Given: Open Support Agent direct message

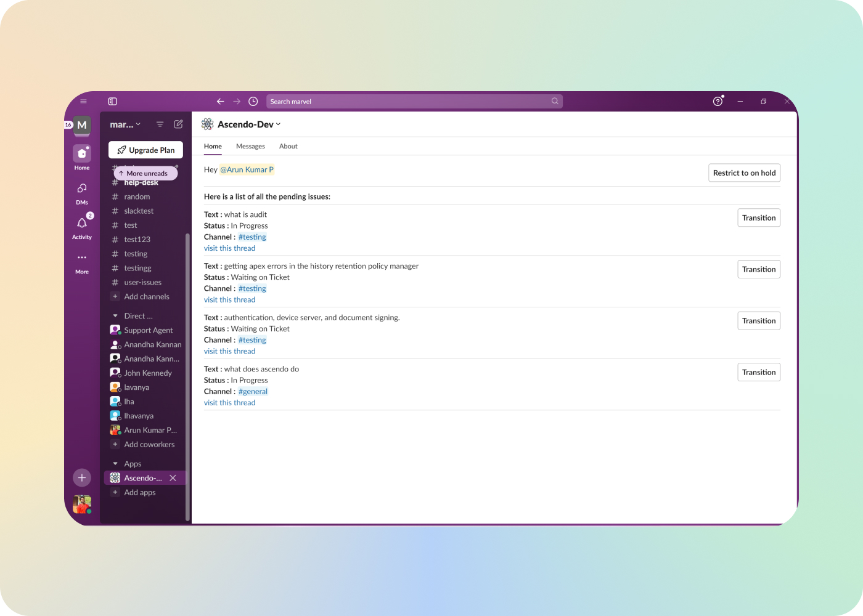Looking at the screenshot, I should click(145, 330).
